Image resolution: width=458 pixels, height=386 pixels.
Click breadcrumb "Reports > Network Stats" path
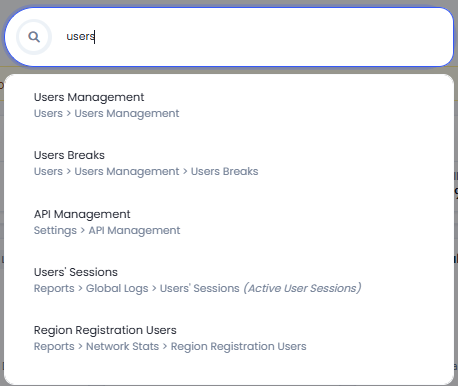[x=170, y=347]
